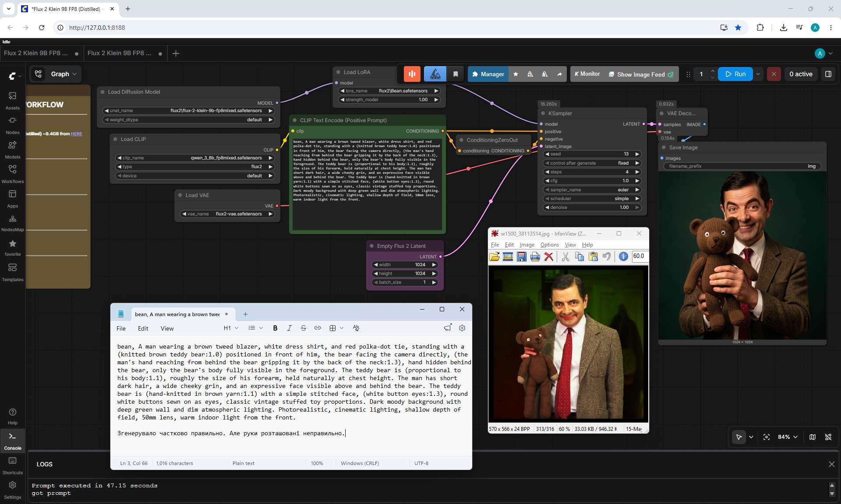Open NodesMap from the sidebar

click(x=12, y=223)
